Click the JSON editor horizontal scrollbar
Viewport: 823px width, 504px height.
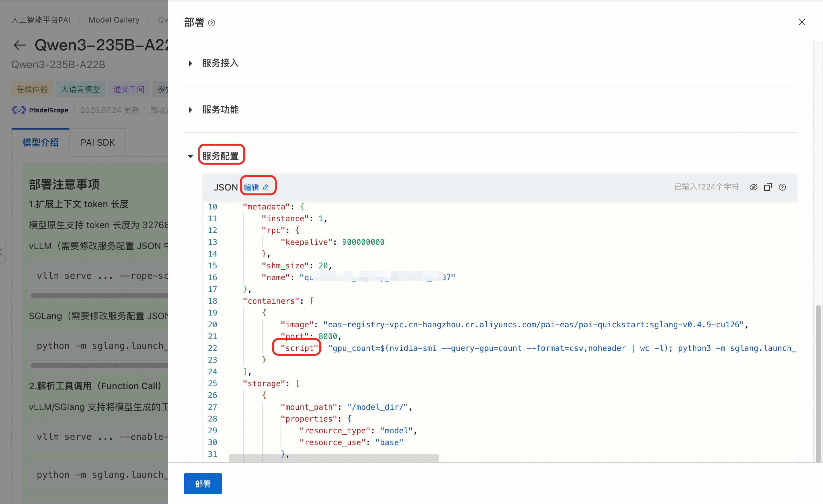[333, 458]
